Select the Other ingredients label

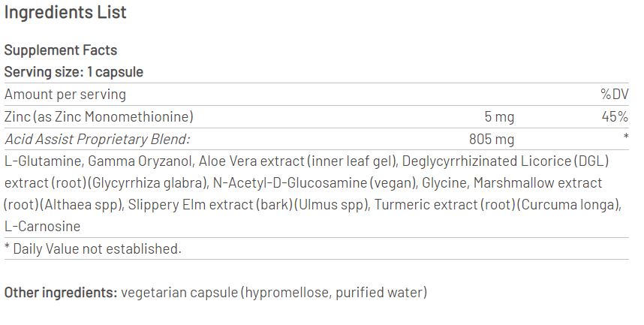click(60, 292)
